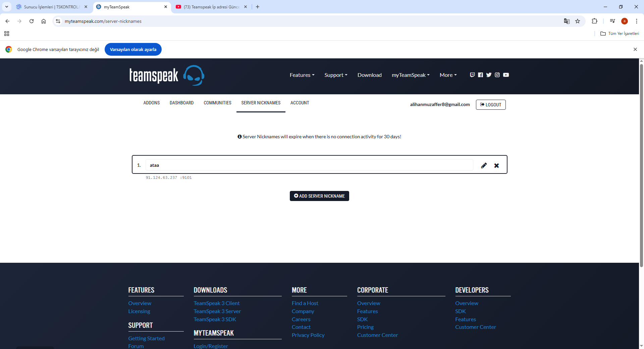
Task: Switch to the ACCOUNT tab
Action: [x=300, y=103]
